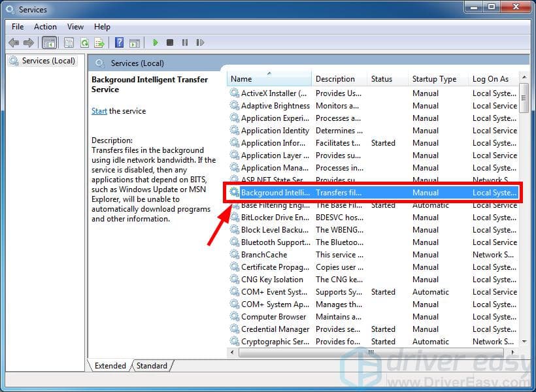Image resolution: width=536 pixels, height=392 pixels.
Task: Sort by Startup Type column header
Action: pos(438,79)
